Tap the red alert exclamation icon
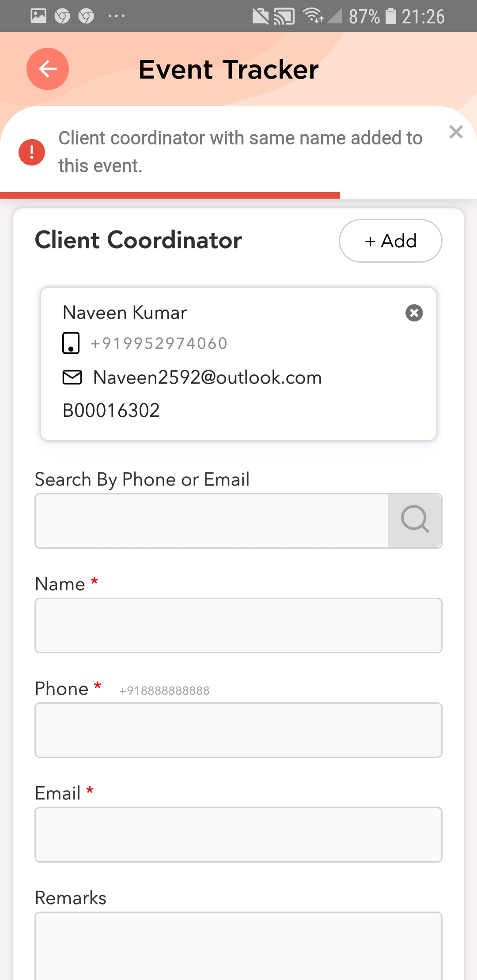 (x=32, y=152)
